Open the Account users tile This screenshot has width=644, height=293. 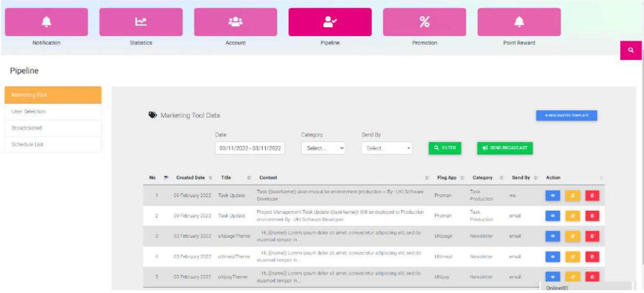pyautogui.click(x=235, y=22)
